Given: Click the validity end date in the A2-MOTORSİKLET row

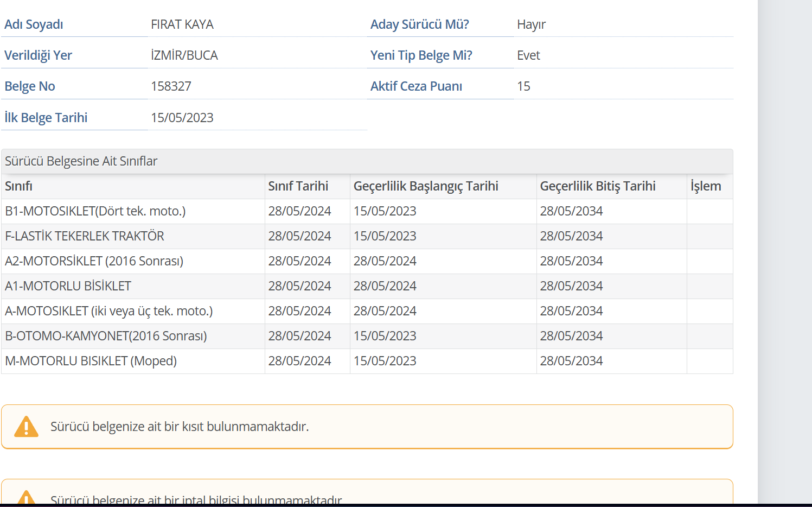Looking at the screenshot, I should pos(571,261).
